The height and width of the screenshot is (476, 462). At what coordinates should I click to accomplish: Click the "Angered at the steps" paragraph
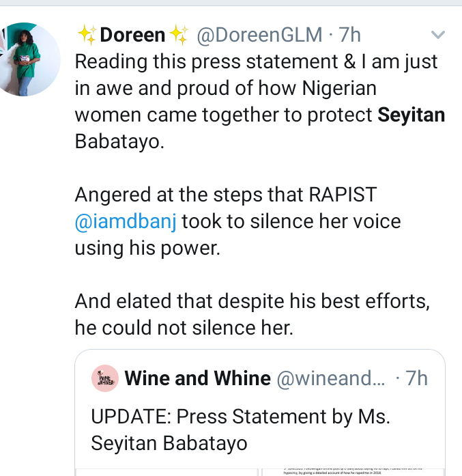click(225, 195)
